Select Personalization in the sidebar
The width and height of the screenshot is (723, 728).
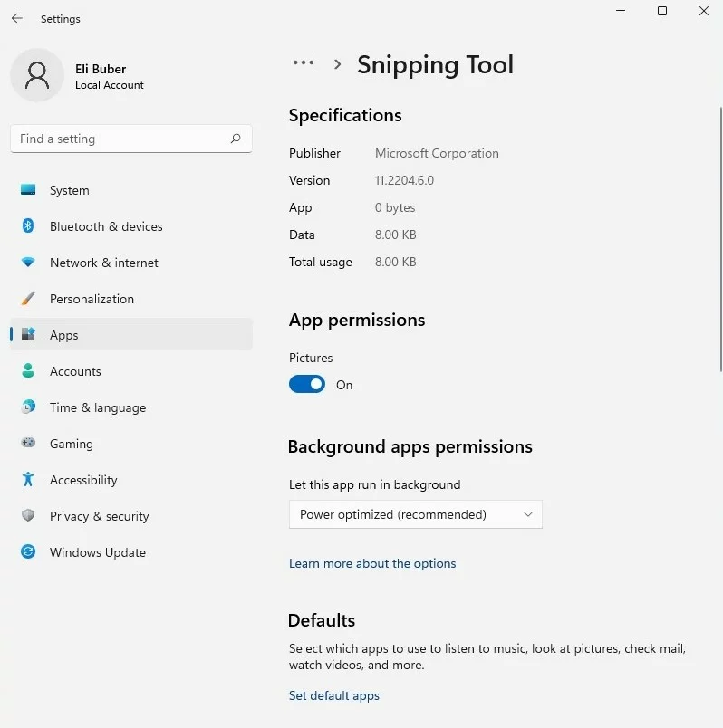[131, 299]
